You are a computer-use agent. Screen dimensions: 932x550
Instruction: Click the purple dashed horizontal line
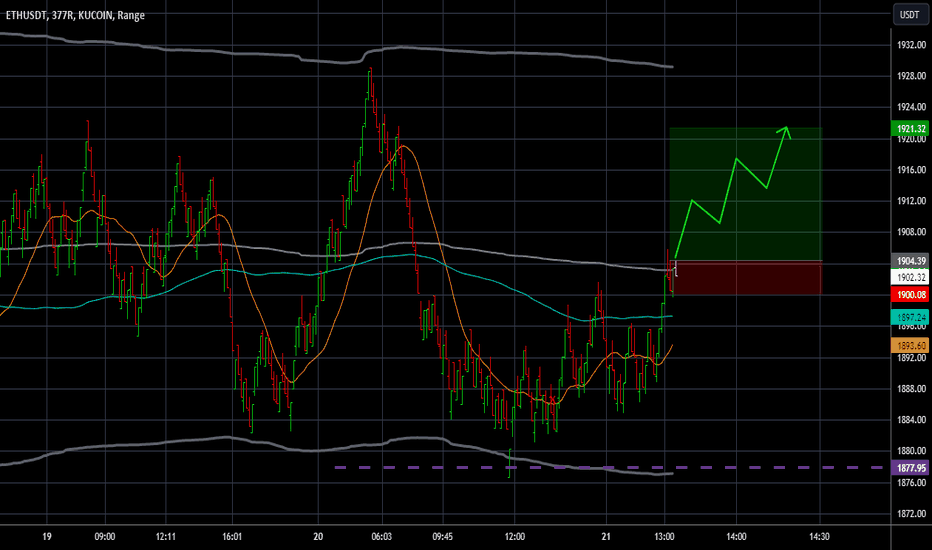click(609, 467)
